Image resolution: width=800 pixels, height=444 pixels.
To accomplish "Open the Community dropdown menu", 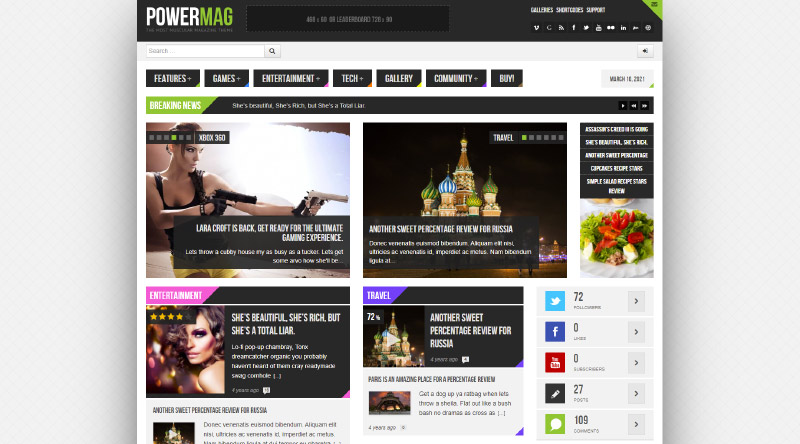I will 456,79.
